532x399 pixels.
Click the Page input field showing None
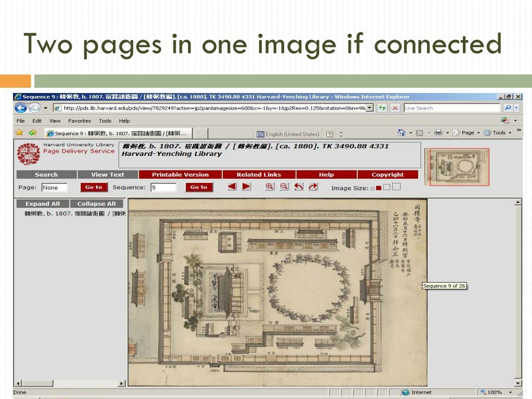pyautogui.click(x=54, y=187)
